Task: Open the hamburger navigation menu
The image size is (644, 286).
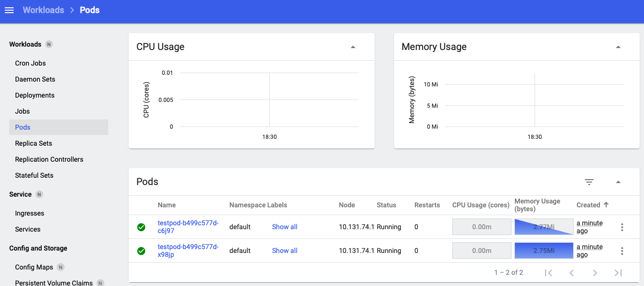Action: click(x=9, y=10)
